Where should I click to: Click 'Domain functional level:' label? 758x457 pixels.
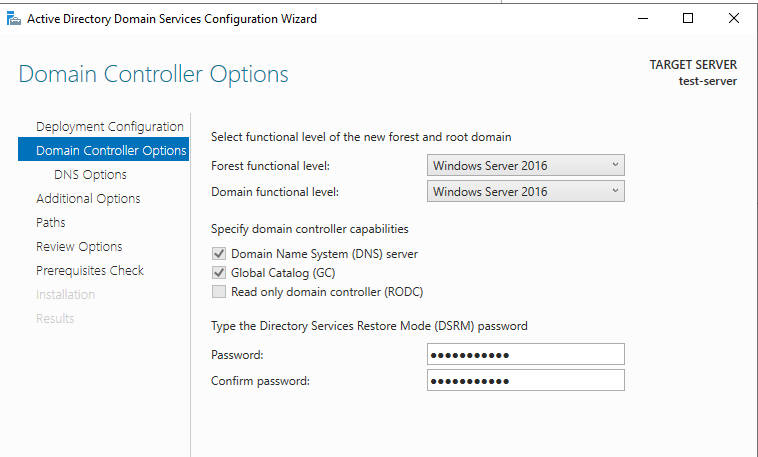click(x=275, y=192)
